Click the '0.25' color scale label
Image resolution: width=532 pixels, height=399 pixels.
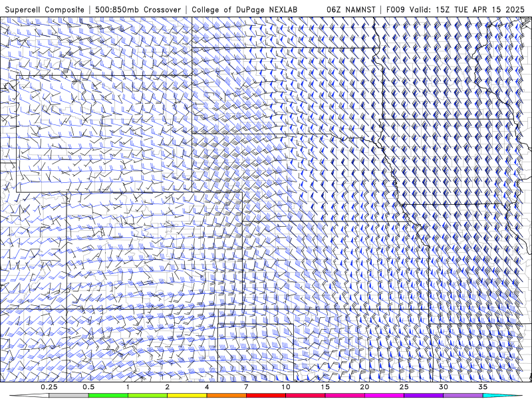coord(49,387)
